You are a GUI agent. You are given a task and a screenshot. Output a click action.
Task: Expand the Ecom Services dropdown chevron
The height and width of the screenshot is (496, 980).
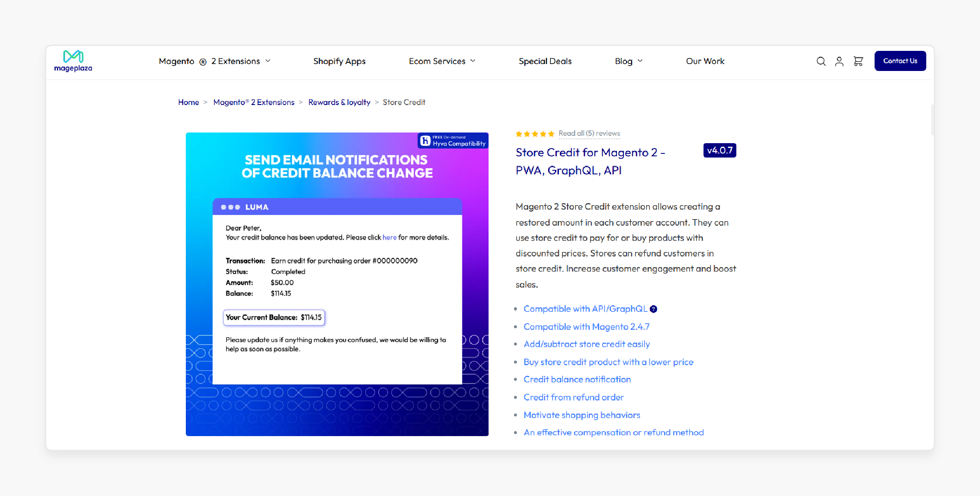pyautogui.click(x=473, y=61)
